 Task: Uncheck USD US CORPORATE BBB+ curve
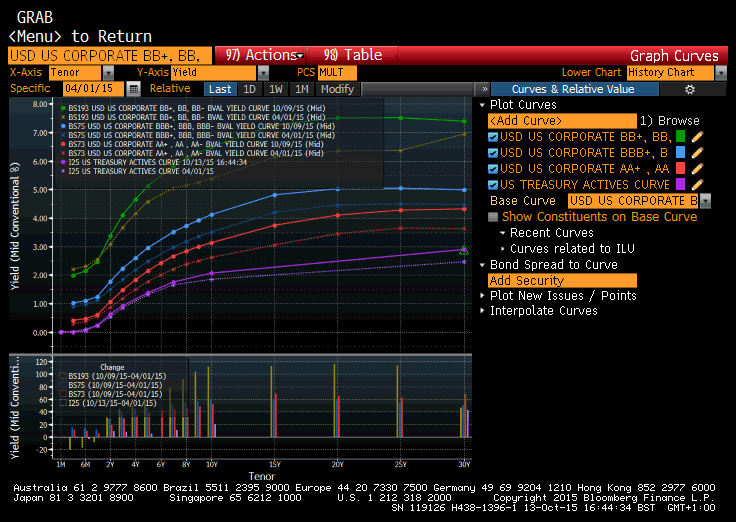493,153
